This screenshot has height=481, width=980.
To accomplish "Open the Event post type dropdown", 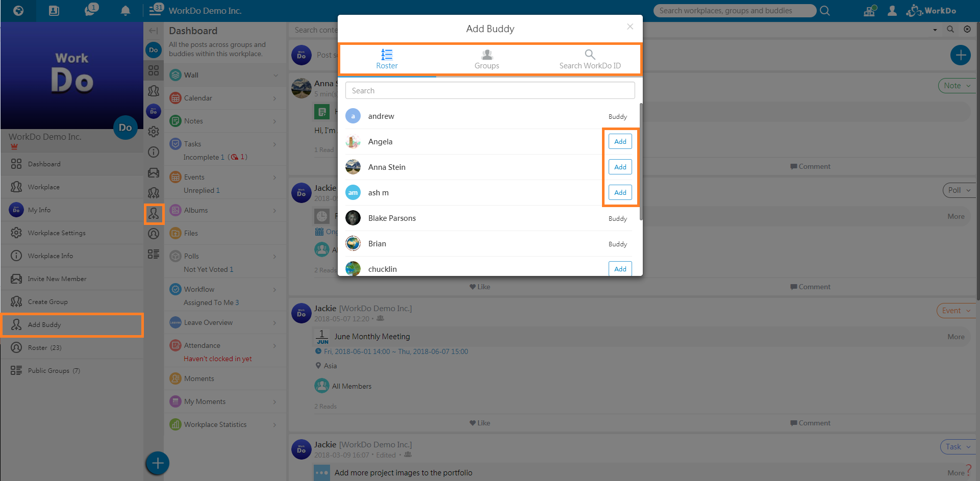I will point(956,311).
